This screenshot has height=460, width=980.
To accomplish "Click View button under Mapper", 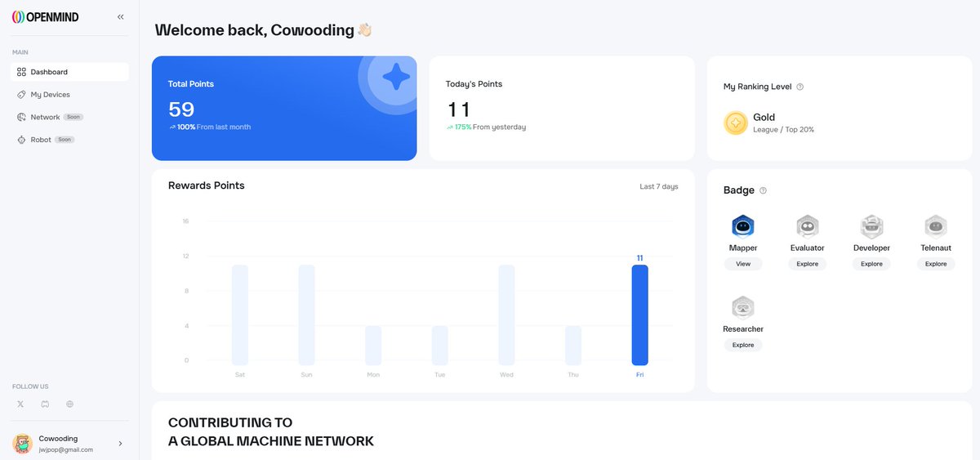I will coord(743,264).
